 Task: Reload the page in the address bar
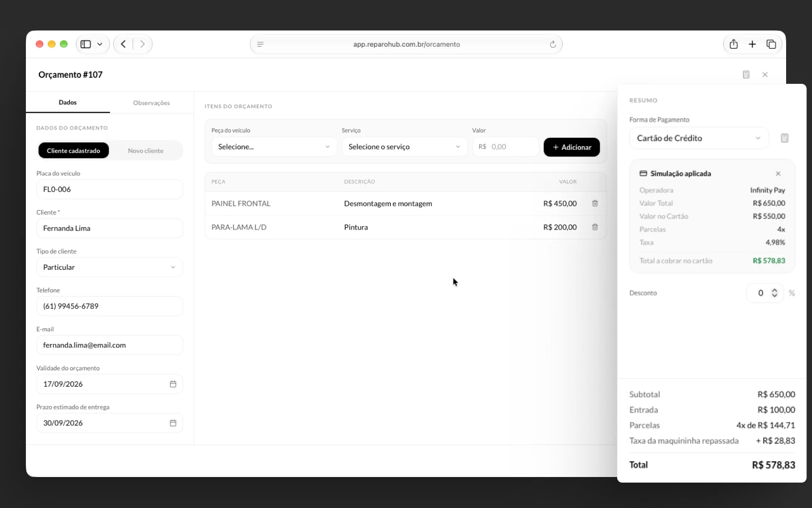tap(553, 44)
